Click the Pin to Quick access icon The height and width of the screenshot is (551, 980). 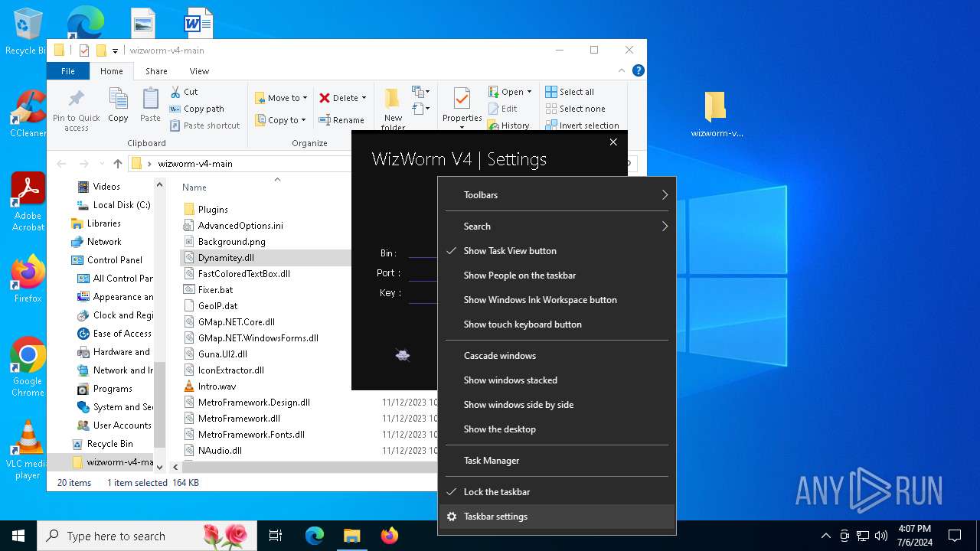[x=77, y=107]
